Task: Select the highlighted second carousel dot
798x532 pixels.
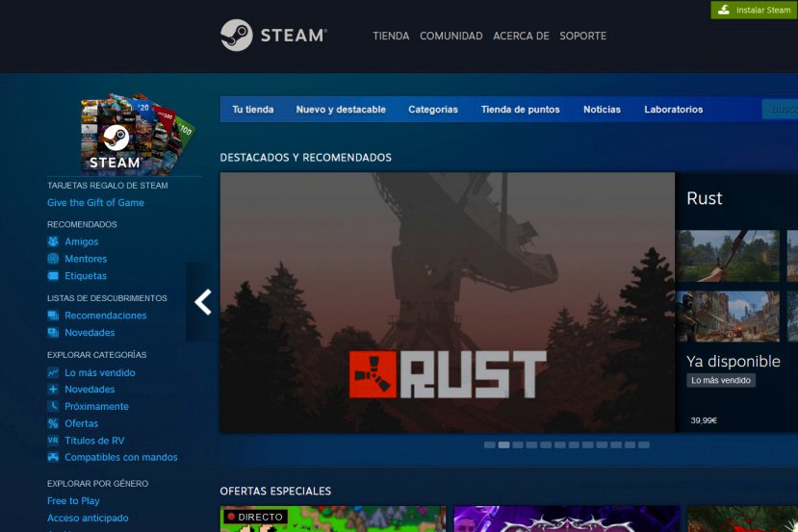Action: pyautogui.click(x=503, y=445)
